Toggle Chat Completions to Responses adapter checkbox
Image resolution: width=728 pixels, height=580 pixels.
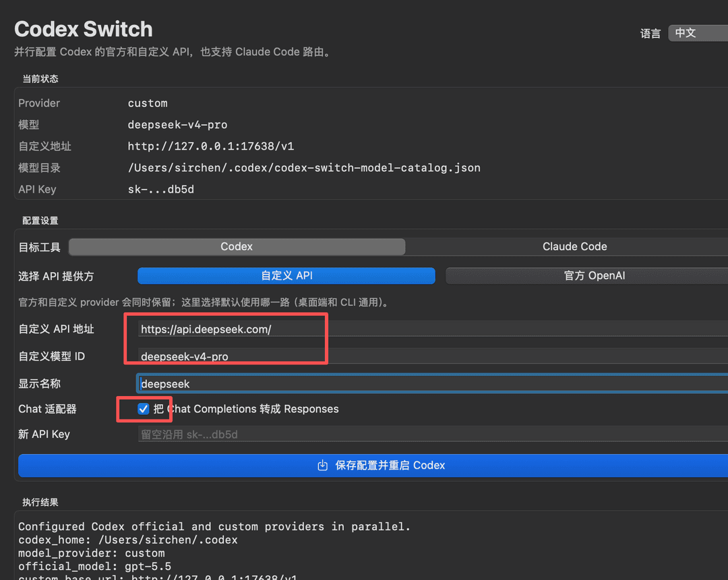[144, 409]
